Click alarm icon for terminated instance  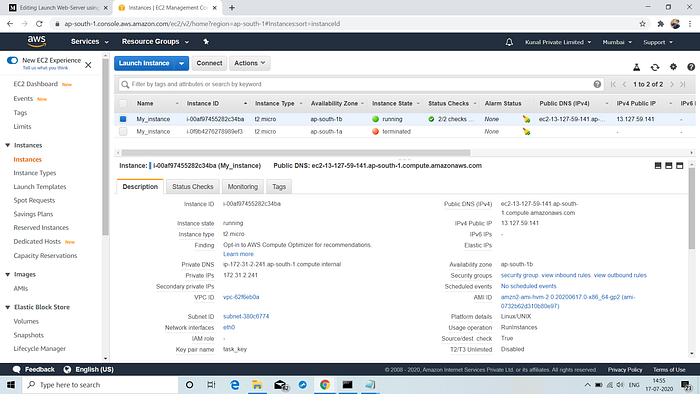pos(526,132)
